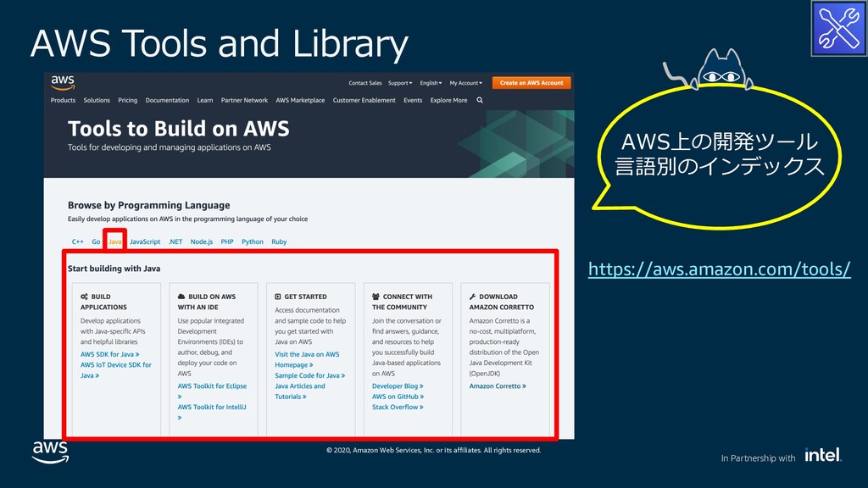Click the people icon beside Connect with the Community
Screen dimensions: 868x488
click(x=376, y=297)
